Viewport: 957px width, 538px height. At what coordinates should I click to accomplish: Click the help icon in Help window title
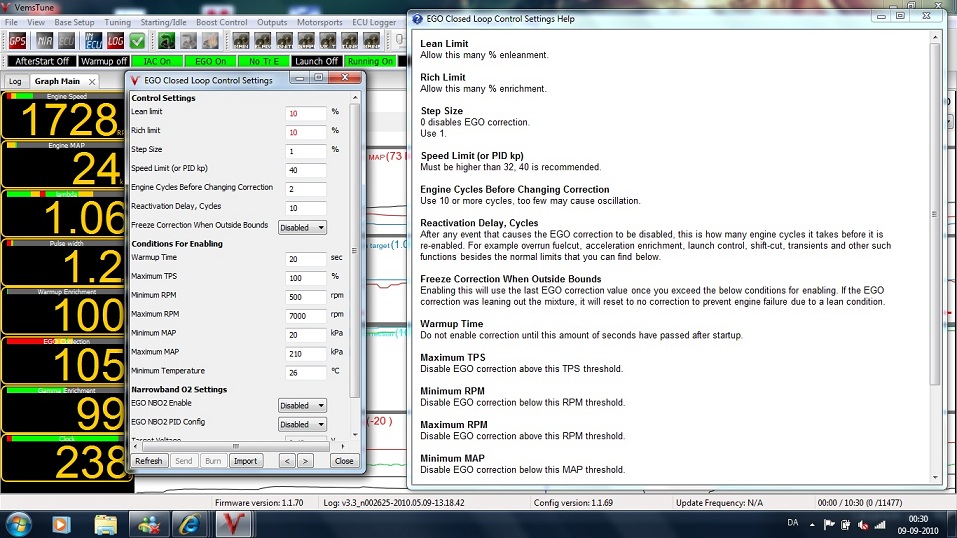pos(417,19)
